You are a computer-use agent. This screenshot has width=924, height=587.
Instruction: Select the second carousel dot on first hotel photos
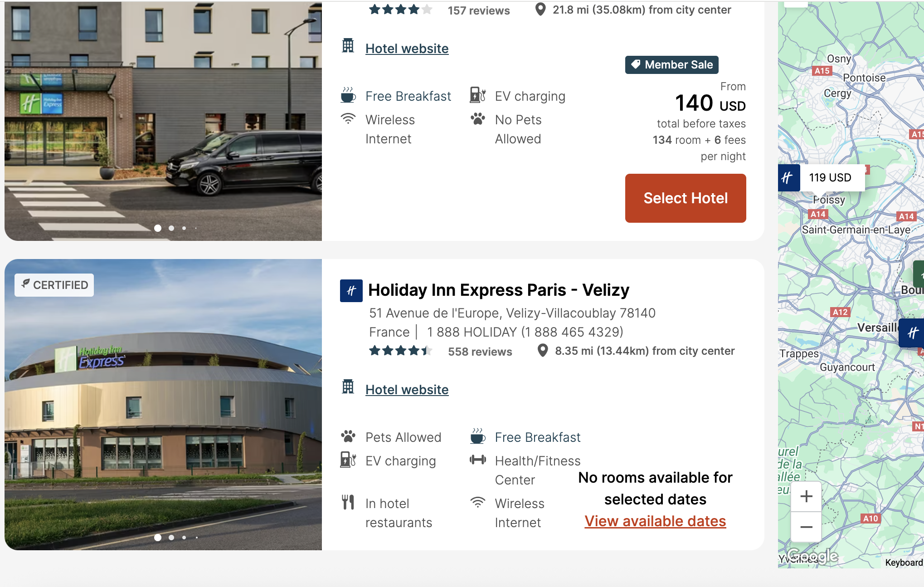[x=171, y=228]
